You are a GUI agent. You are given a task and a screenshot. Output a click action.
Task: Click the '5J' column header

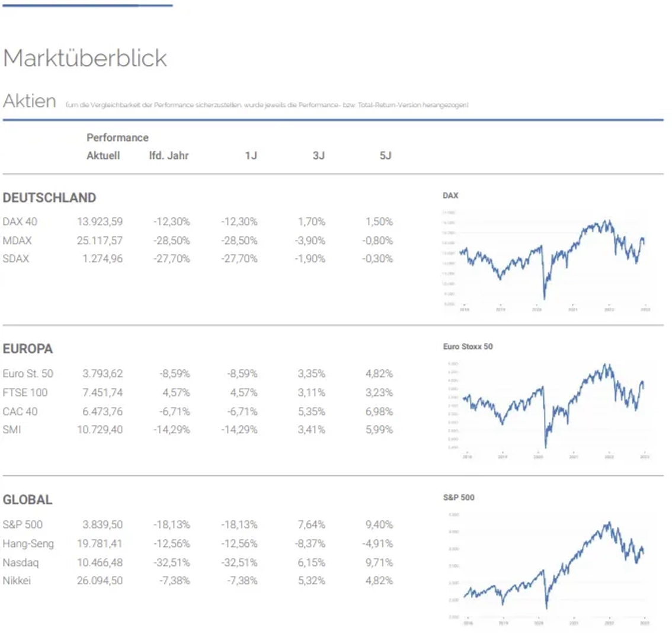point(386,156)
